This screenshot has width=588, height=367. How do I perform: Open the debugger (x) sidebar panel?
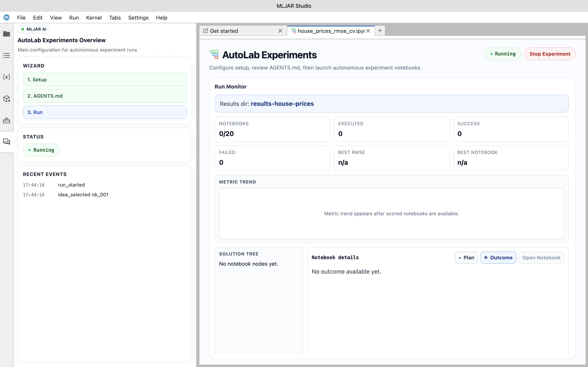pos(7,77)
